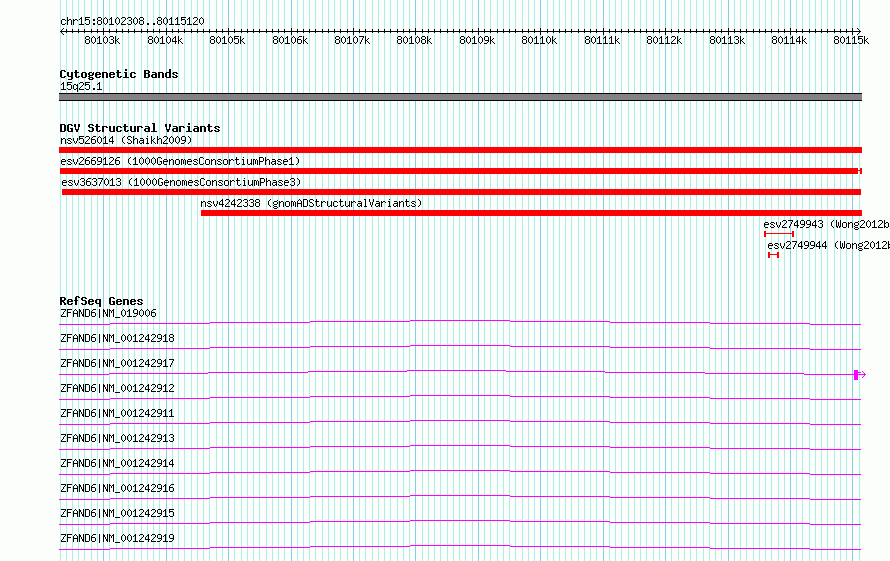Screen dimensions: 890x561
Task: Click the 80109k ruler tick label
Action: click(477, 40)
